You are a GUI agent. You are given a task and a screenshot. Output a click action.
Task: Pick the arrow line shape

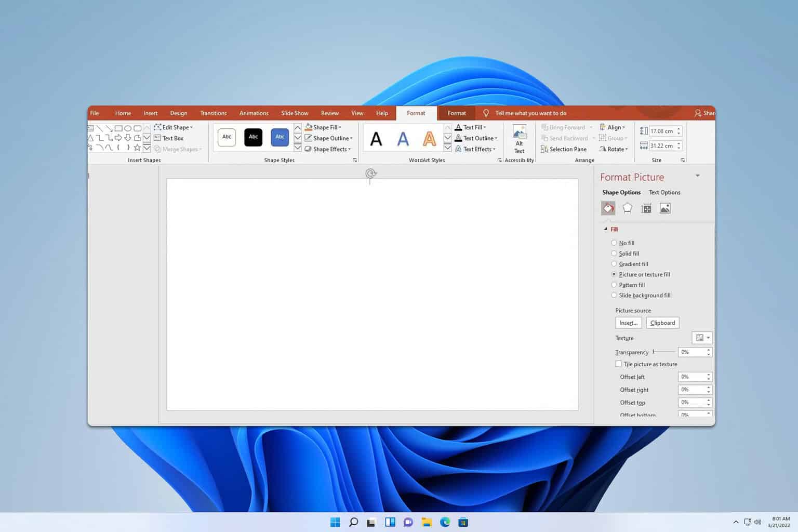pos(109,128)
